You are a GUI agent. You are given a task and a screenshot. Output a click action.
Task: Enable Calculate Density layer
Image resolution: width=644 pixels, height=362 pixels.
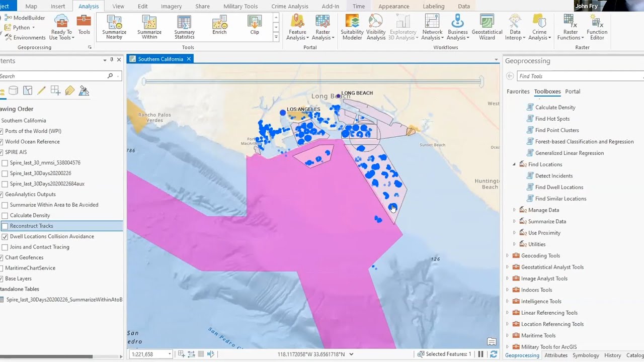5,216
